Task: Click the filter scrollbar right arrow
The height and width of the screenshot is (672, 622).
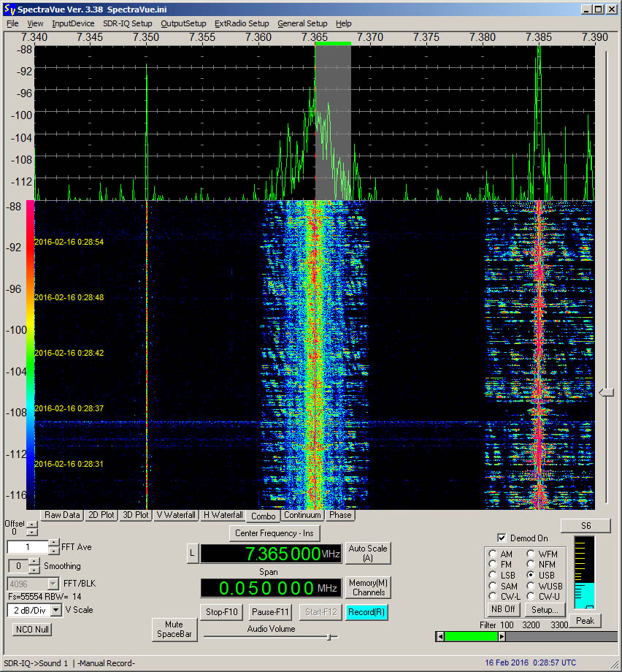Action: 502,636
